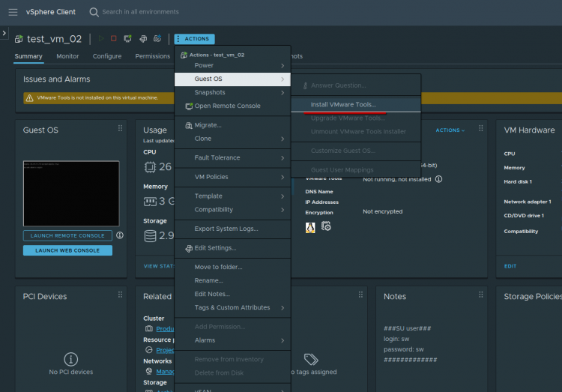Open the Compatibility submenu
The height and width of the screenshot is (392, 562).
click(232, 210)
